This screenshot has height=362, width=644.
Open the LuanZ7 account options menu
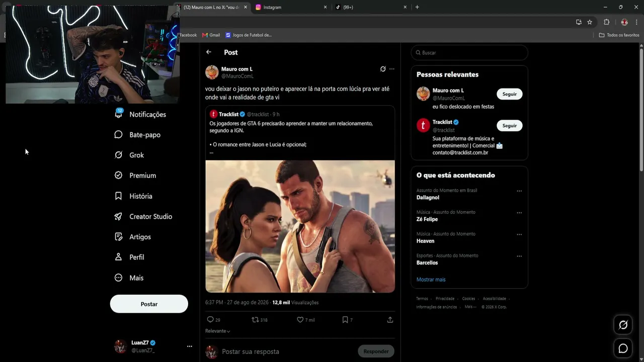(190, 346)
